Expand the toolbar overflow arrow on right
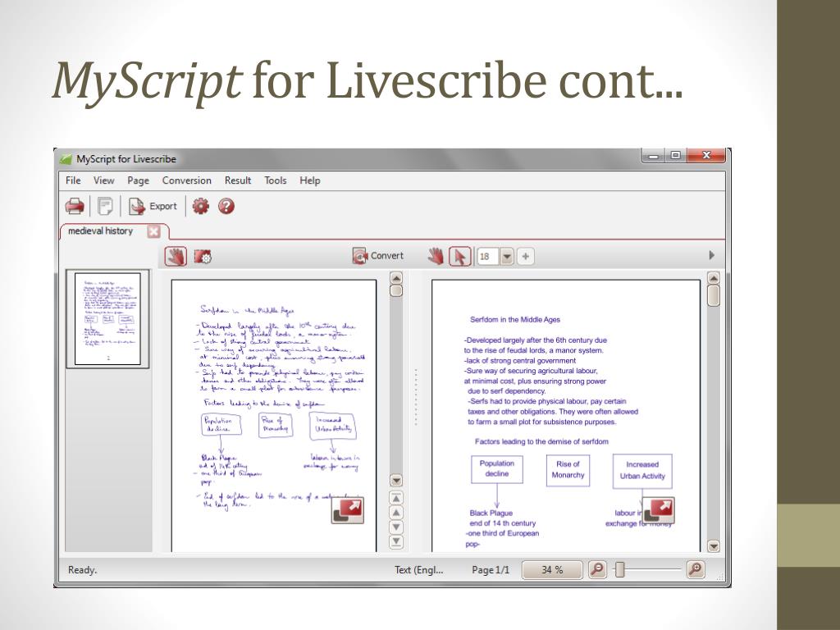The image size is (840, 630). 711,256
